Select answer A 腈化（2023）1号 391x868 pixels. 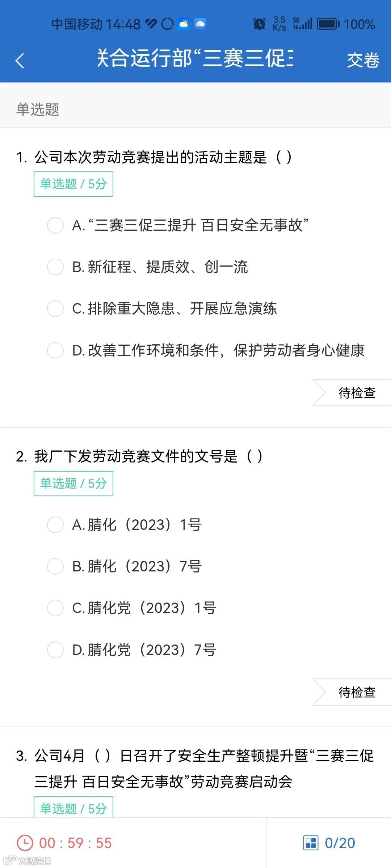pos(125,524)
